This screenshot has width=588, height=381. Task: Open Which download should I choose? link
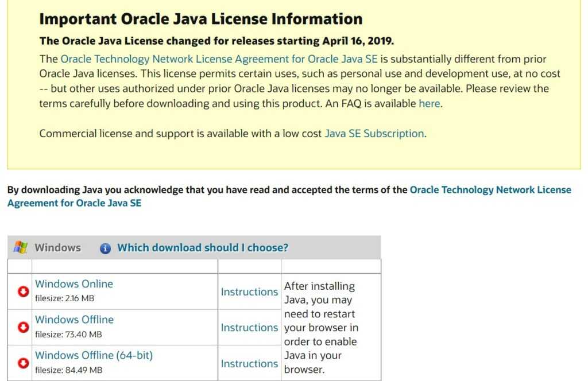[x=203, y=248]
